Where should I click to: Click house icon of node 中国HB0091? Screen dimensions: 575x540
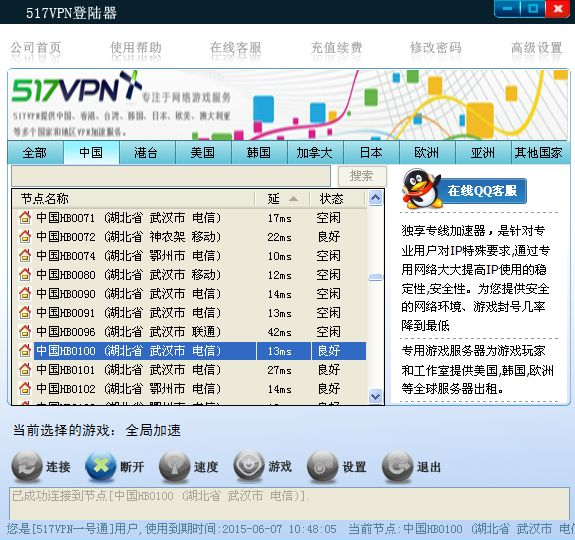click(x=25, y=313)
